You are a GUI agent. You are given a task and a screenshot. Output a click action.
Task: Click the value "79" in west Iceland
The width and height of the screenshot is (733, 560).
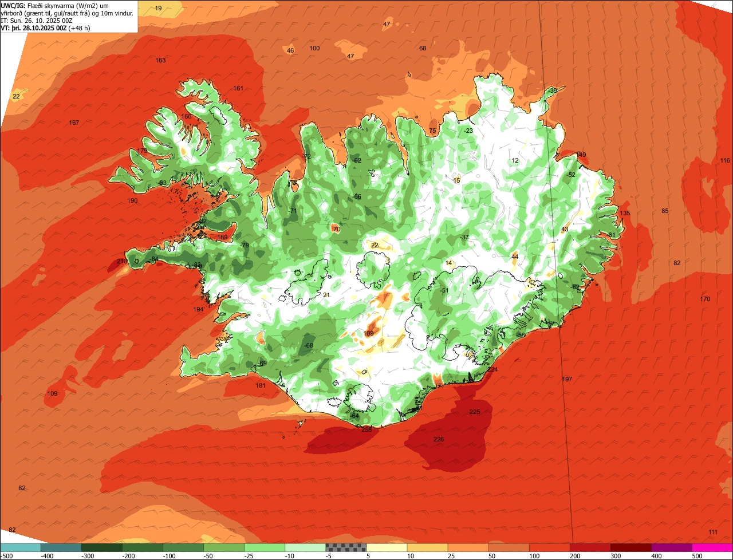coord(245,245)
